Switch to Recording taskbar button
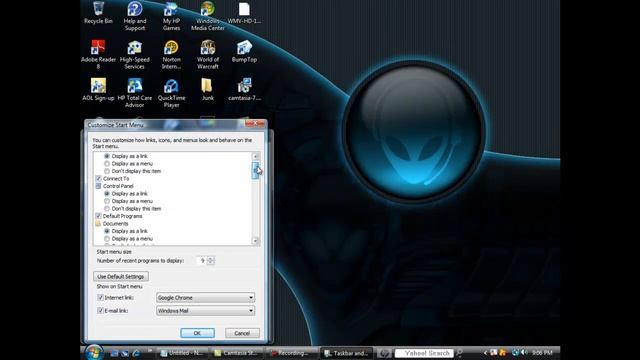Viewport: 640px width, 360px height. 291,353
